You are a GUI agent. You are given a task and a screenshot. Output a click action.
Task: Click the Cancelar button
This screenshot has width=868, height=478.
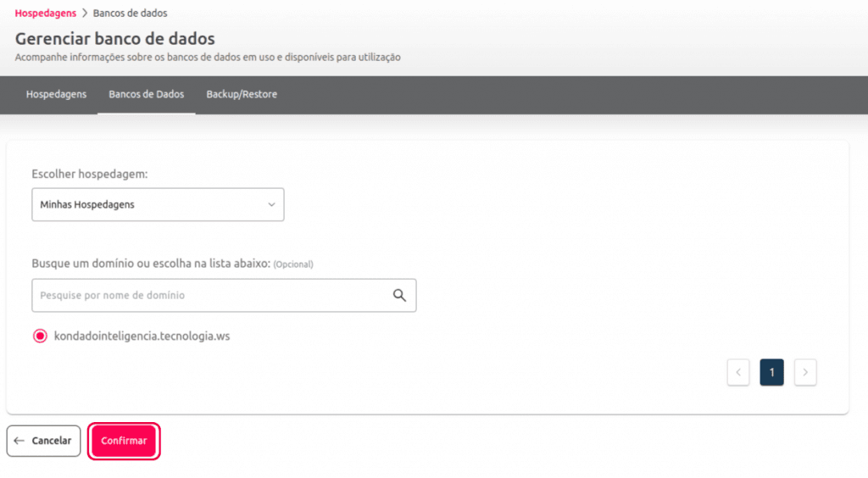coord(44,441)
